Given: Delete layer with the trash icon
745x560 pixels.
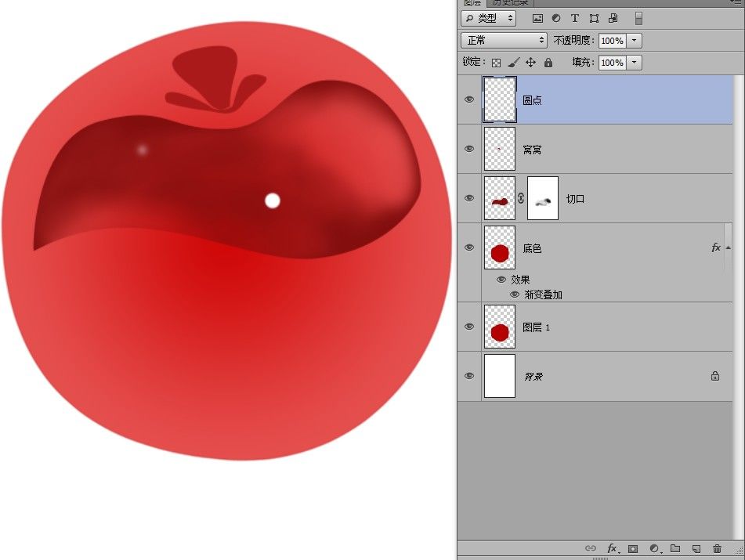Looking at the screenshot, I should click(718, 548).
